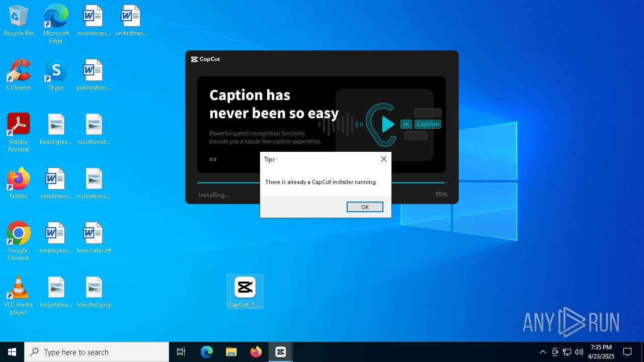Image resolution: width=644 pixels, height=362 pixels.
Task: Click the 3/3 slide indicator
Action: coord(213,159)
